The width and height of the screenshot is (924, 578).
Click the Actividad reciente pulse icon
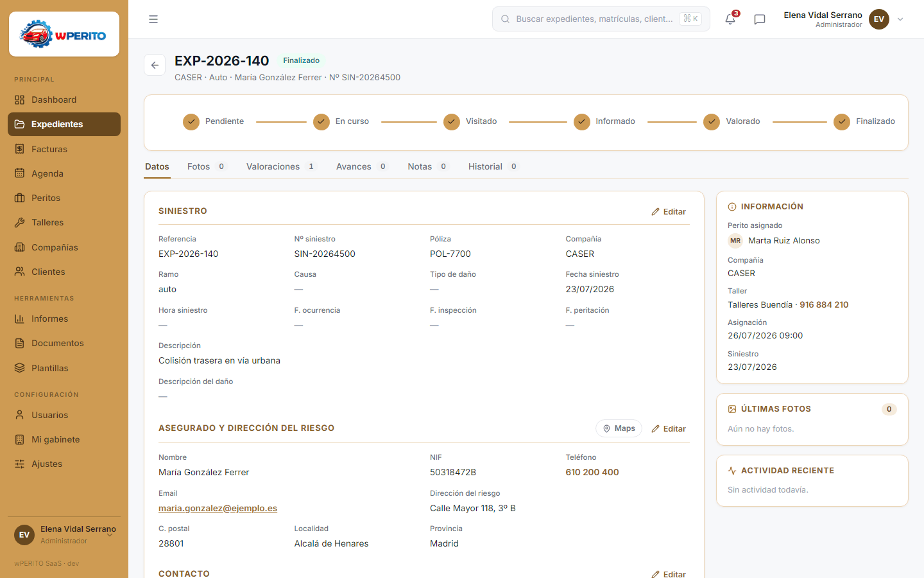point(732,471)
